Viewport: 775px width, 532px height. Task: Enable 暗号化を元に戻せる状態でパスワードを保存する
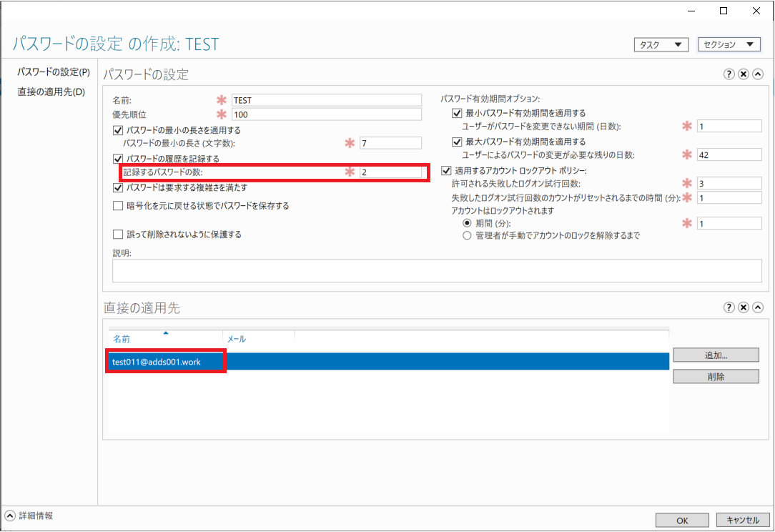118,206
